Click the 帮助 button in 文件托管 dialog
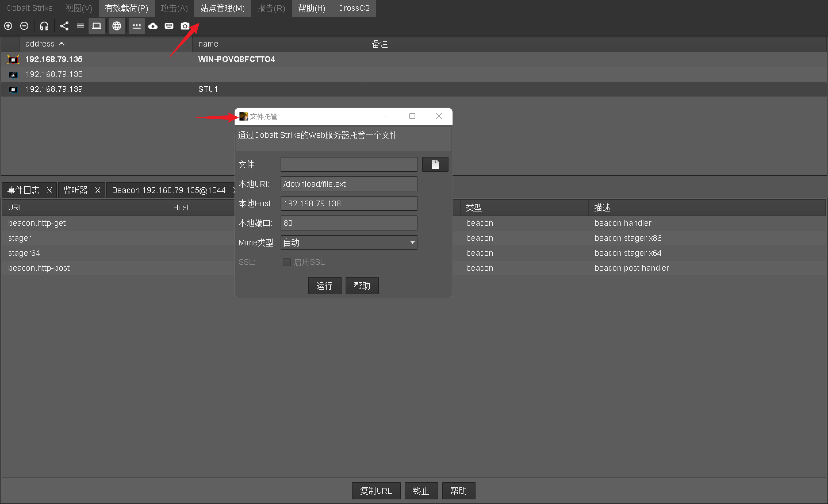The image size is (828, 504). (362, 285)
